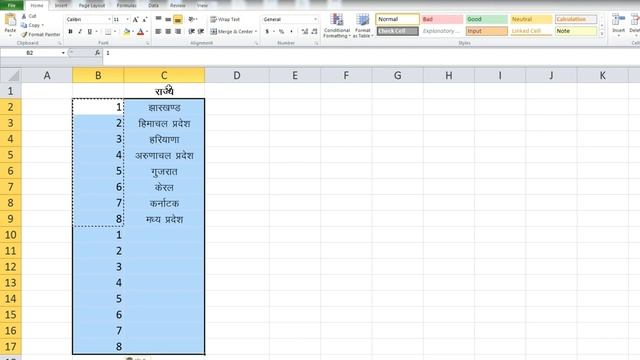Click the Paste clipboard icon
Viewport: 640px width, 360px height.
(x=10, y=20)
